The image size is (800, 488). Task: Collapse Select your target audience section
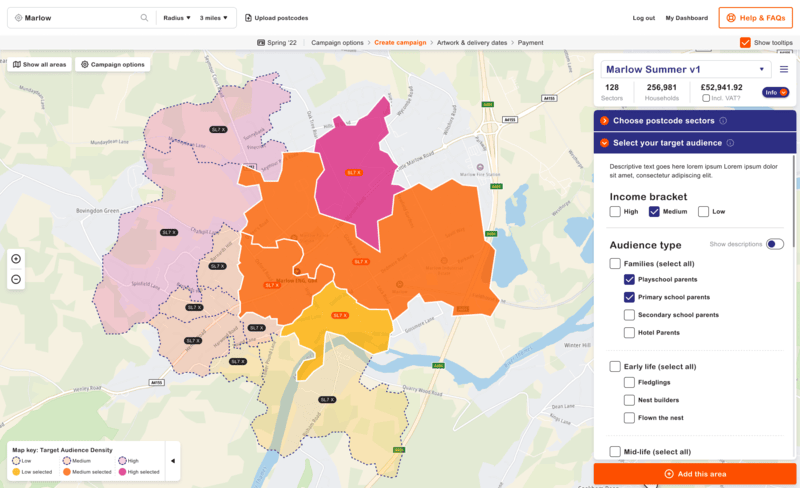click(x=694, y=143)
